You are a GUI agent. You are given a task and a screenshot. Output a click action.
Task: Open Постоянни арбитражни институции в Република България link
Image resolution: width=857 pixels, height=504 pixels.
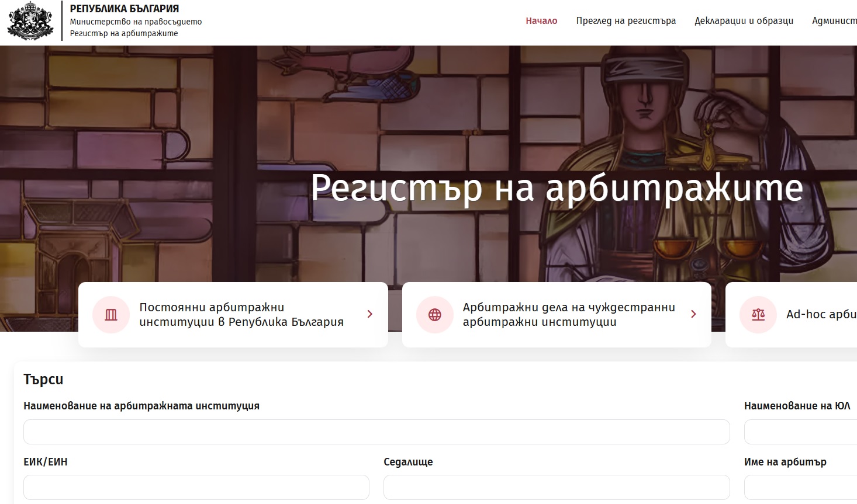coord(241,315)
